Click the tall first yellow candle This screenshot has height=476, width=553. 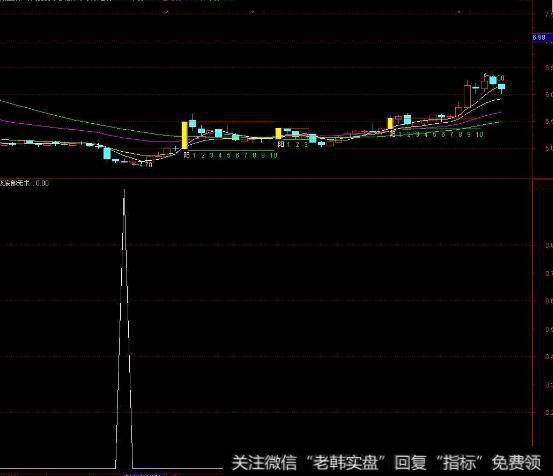tap(184, 135)
